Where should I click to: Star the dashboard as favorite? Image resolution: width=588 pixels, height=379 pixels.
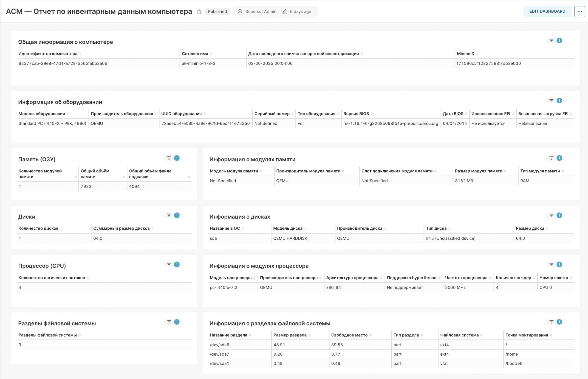[199, 11]
